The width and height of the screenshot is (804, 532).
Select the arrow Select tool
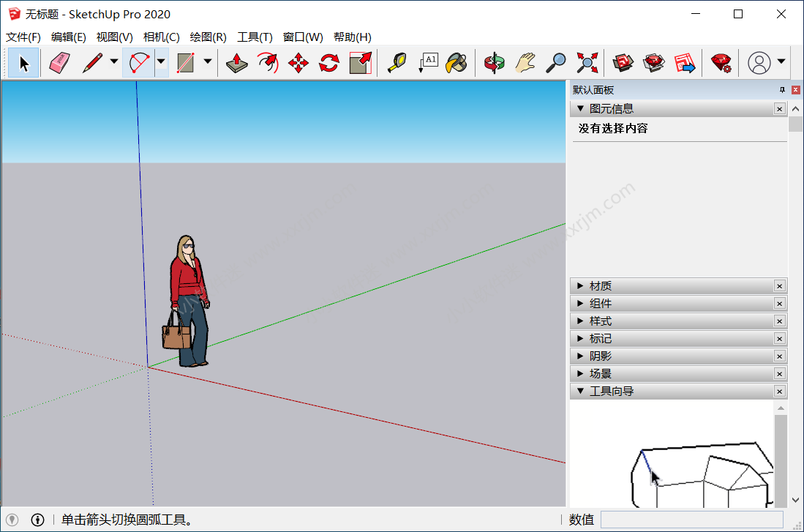23,63
